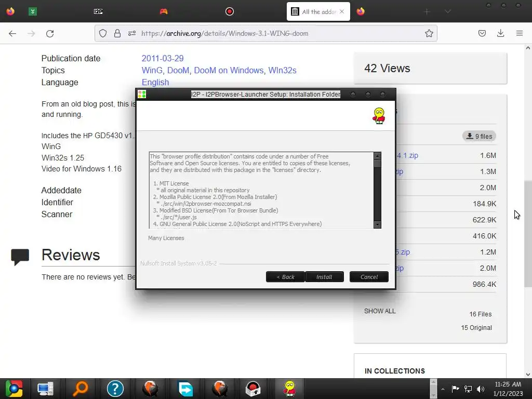Open the volume speaker tray icon
The image size is (532, 399).
click(481, 389)
